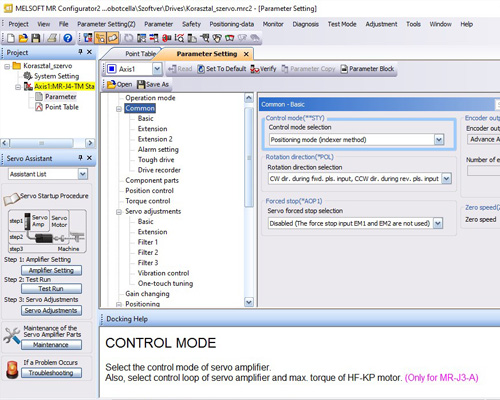Select System Setting in project tree

tap(51, 76)
